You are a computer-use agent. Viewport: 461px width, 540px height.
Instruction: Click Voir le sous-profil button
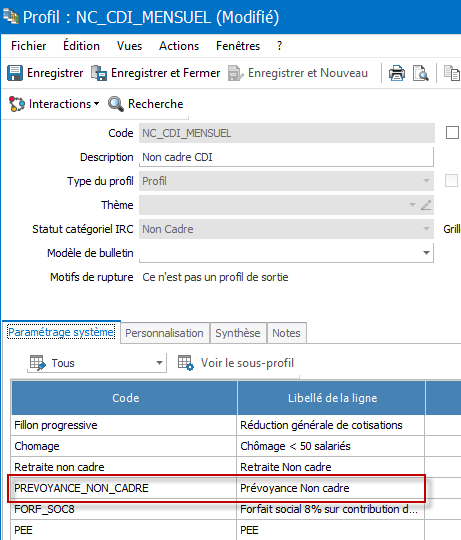click(x=236, y=363)
